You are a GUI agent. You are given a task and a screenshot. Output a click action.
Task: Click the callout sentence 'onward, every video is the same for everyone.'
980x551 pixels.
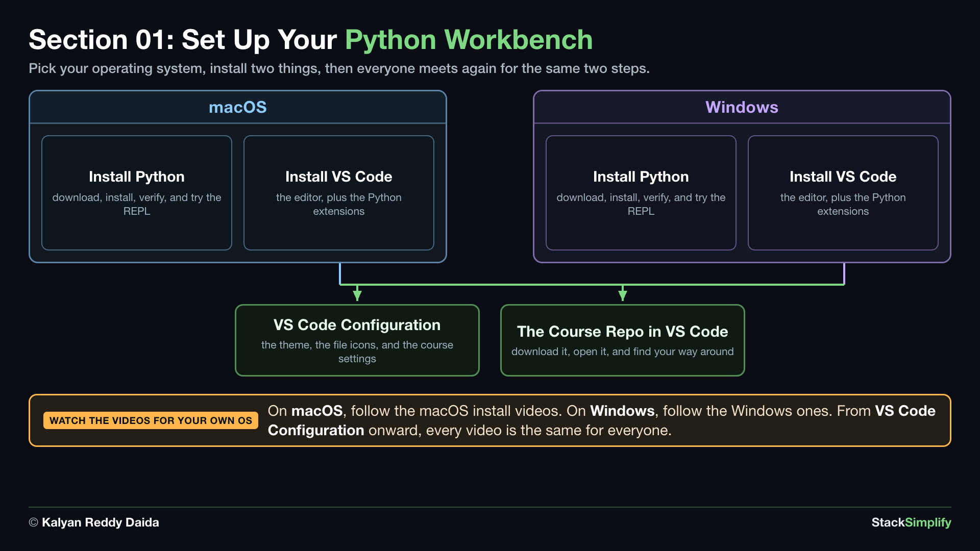(x=520, y=431)
